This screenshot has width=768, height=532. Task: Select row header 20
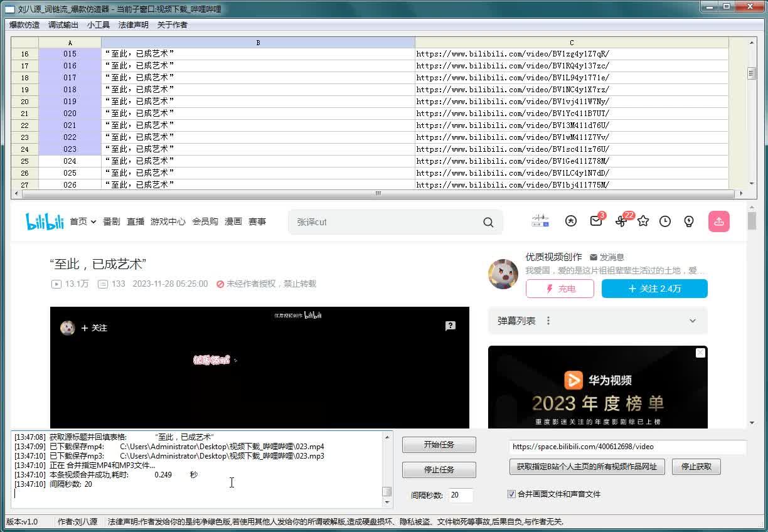[x=25, y=102]
